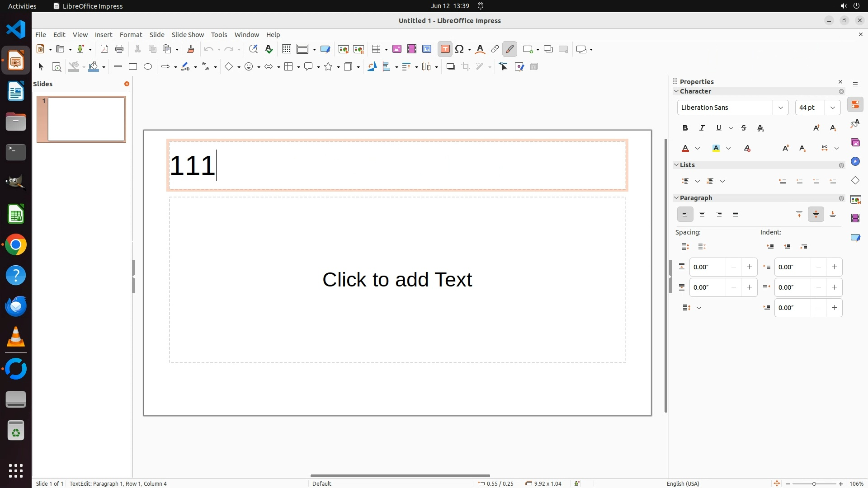Open the 44 pt font size dropdown
868x488 pixels.
(x=833, y=108)
